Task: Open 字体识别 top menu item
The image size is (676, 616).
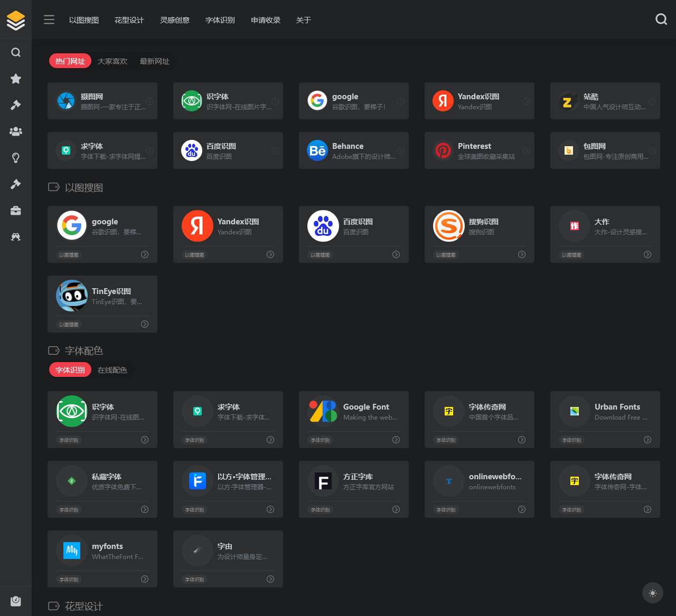Action: (220, 20)
